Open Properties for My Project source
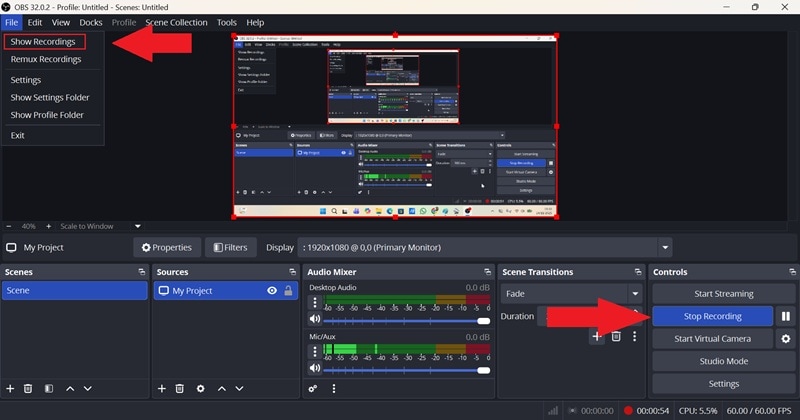 pyautogui.click(x=167, y=248)
